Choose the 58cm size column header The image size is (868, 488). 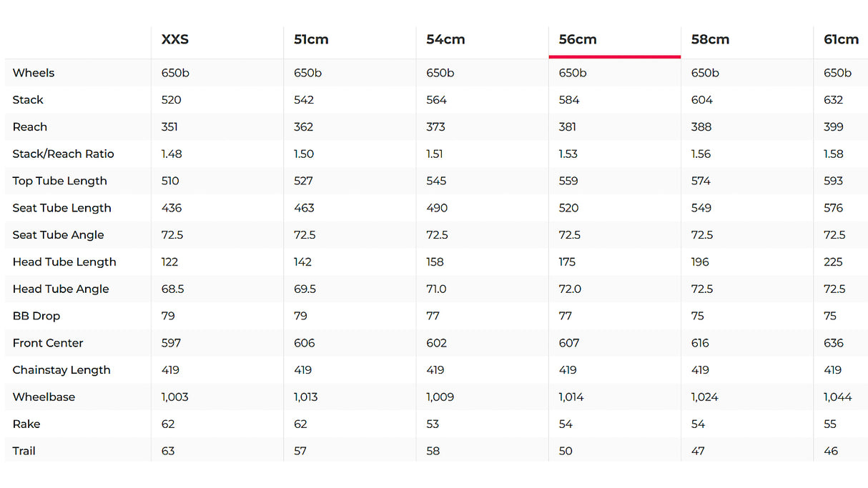(x=710, y=40)
